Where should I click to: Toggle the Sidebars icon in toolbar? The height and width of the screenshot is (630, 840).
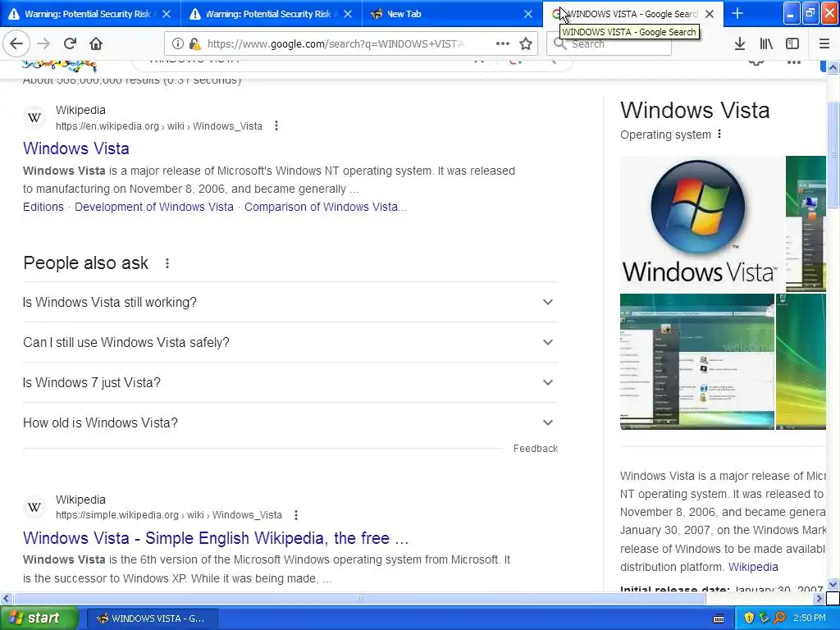(x=792, y=44)
